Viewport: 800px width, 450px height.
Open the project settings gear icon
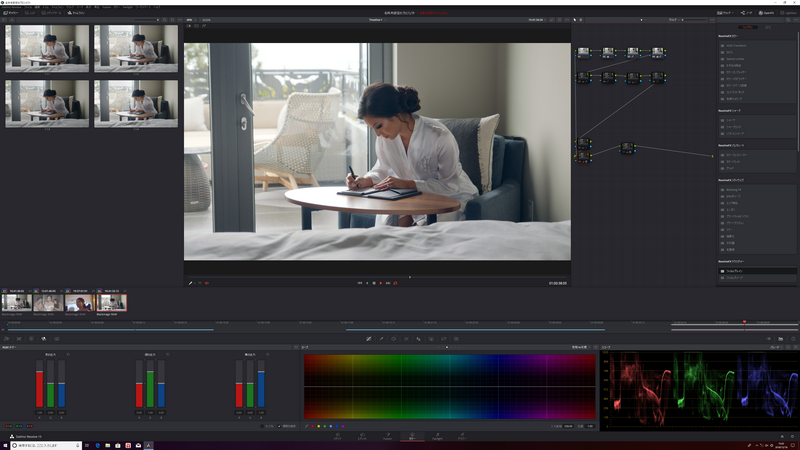[x=793, y=437]
